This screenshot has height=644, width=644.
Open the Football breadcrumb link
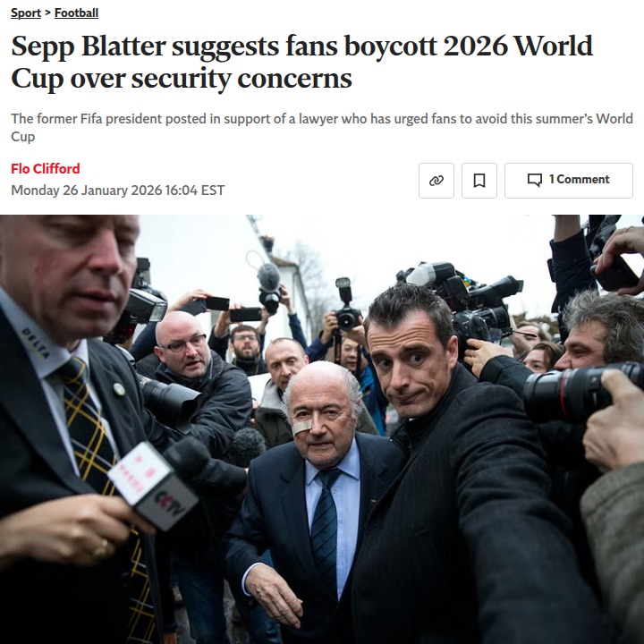click(76, 13)
